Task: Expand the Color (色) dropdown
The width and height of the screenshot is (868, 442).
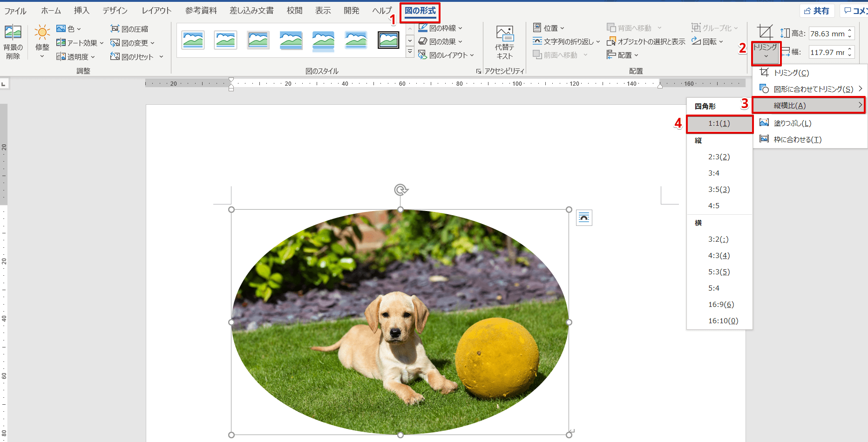Action: click(x=69, y=29)
